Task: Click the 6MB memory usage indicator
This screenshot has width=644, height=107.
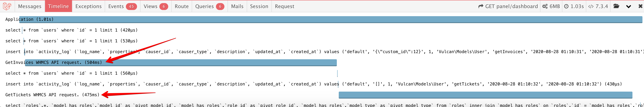Action: click(551, 6)
